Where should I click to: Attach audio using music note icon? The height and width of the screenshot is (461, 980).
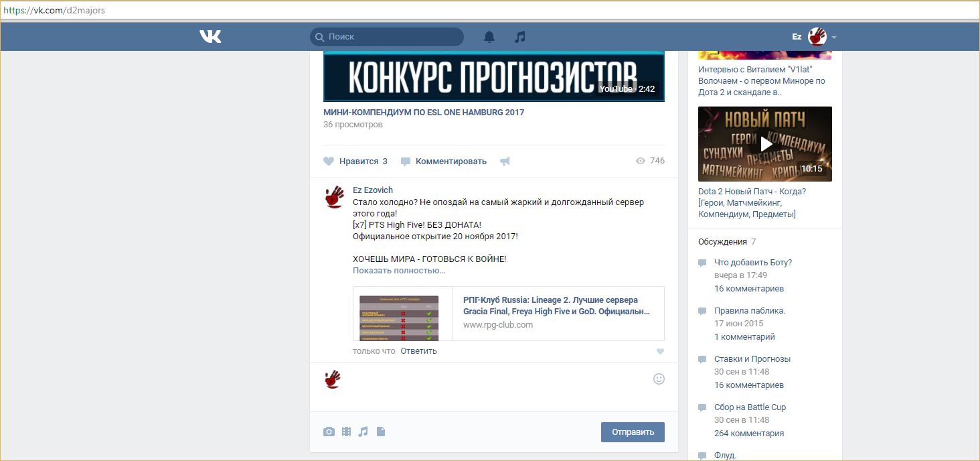pos(363,432)
